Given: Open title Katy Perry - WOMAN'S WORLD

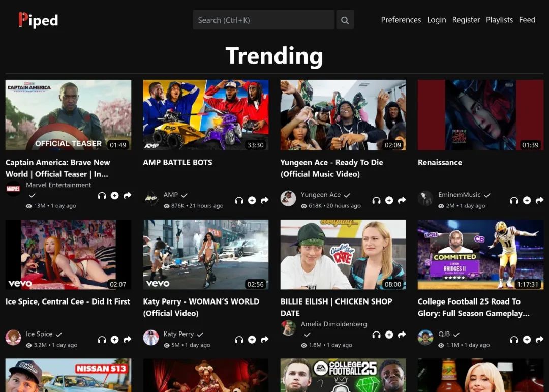Looking at the screenshot, I should [201, 307].
